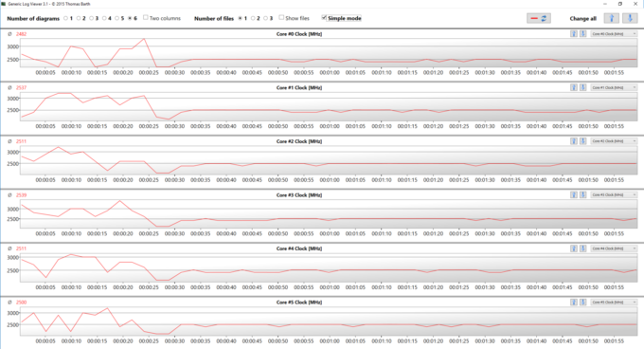Open the Core #3 Clock sensor dropdown
The width and height of the screenshot is (644, 349).
[x=614, y=194]
